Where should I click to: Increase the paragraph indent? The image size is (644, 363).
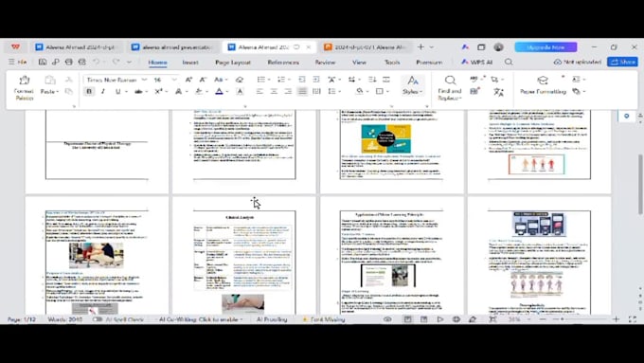(x=316, y=80)
